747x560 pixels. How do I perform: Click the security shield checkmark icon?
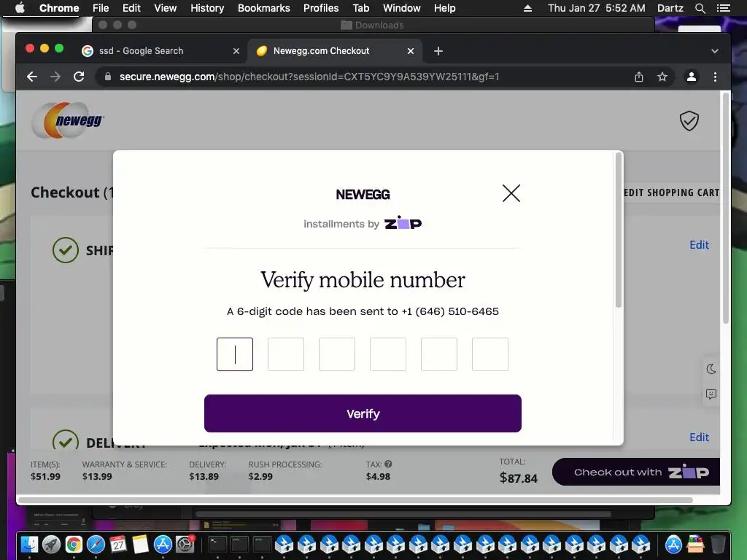click(x=689, y=121)
